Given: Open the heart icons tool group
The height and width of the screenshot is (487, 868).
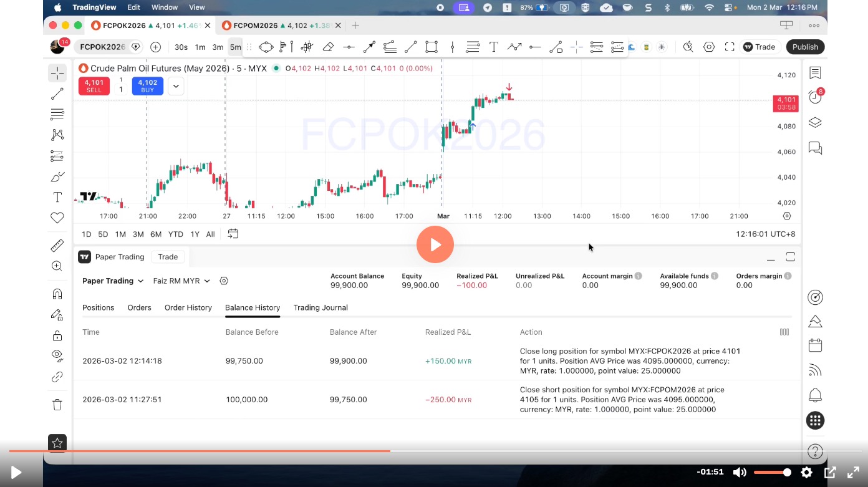Looking at the screenshot, I should tap(57, 218).
